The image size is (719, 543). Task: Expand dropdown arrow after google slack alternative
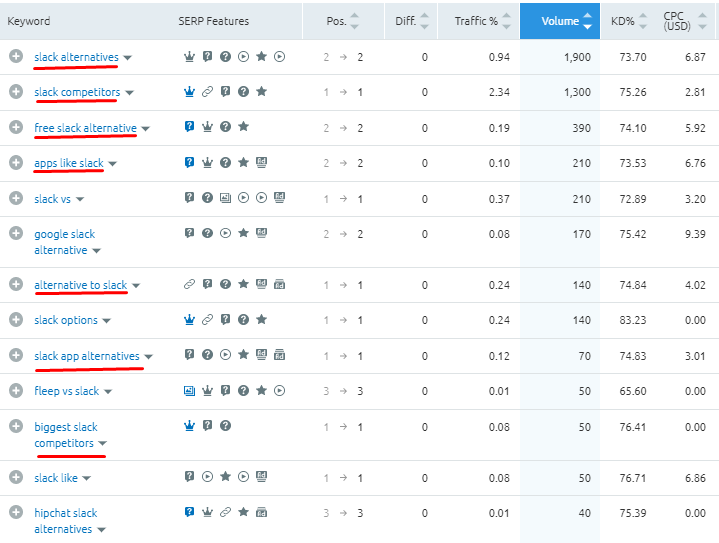point(96,251)
